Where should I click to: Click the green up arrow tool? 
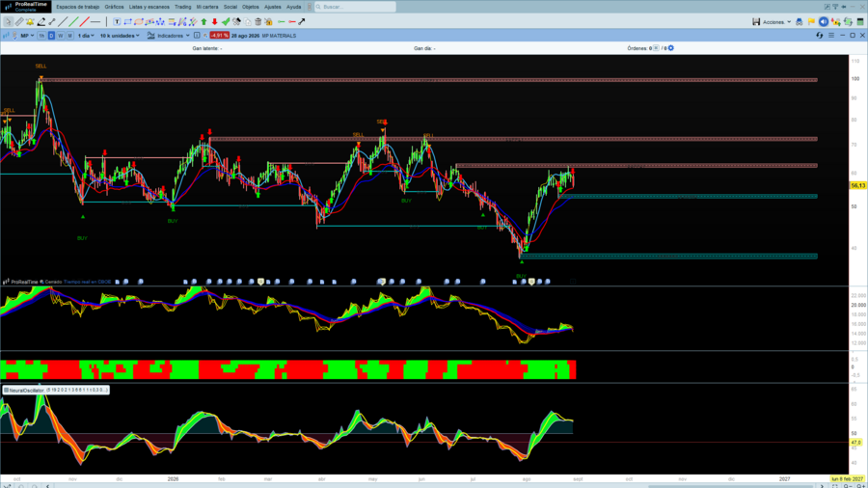pyautogui.click(x=203, y=21)
